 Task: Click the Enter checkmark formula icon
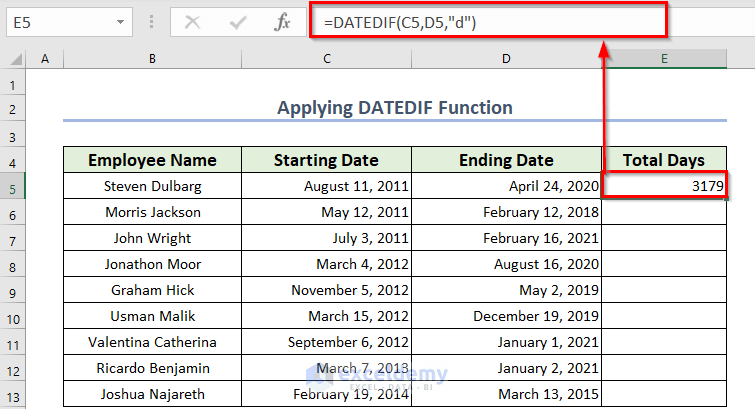pyautogui.click(x=238, y=20)
